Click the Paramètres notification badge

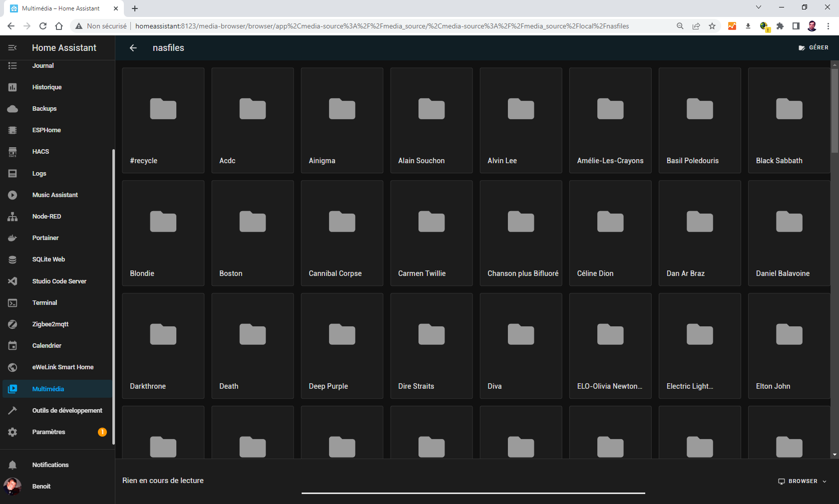102,432
